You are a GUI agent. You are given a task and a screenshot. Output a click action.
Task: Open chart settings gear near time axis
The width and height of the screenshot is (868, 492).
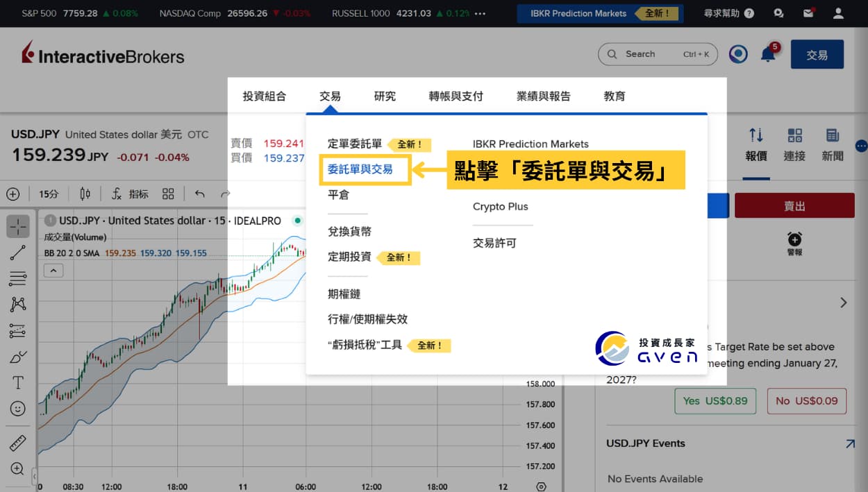[542, 487]
